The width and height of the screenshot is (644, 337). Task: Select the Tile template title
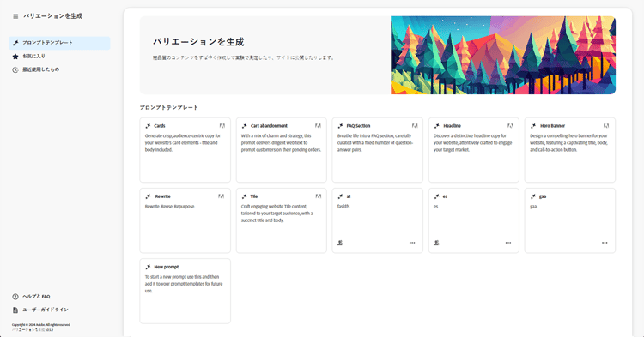point(254,196)
